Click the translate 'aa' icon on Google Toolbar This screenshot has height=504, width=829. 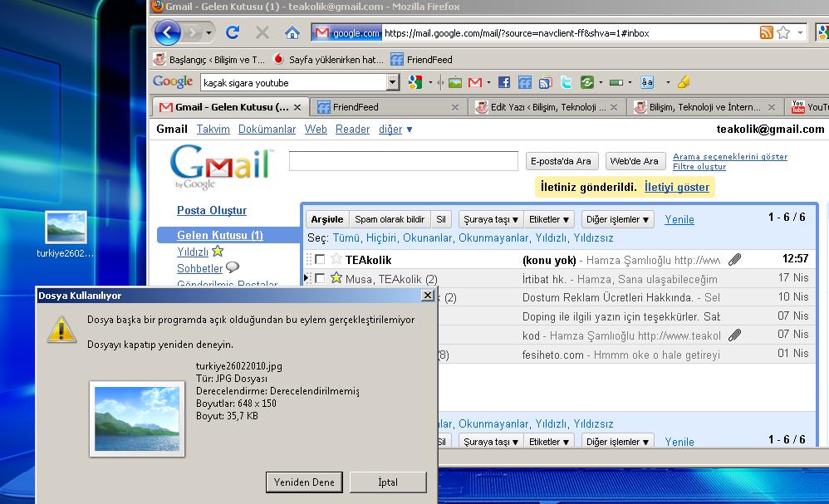pos(647,82)
